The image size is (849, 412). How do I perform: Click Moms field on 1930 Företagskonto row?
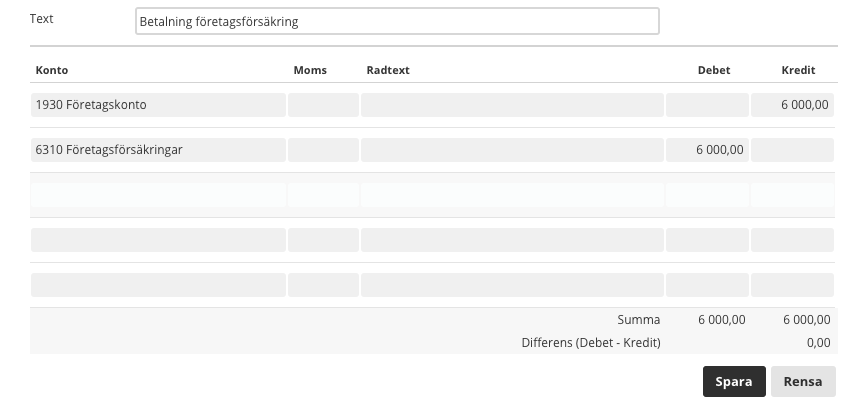pos(323,104)
